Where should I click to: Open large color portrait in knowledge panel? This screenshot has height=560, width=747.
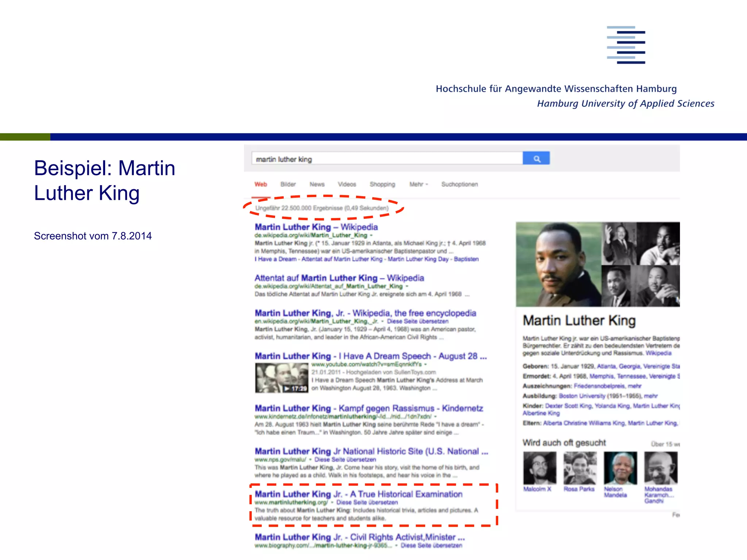558,264
